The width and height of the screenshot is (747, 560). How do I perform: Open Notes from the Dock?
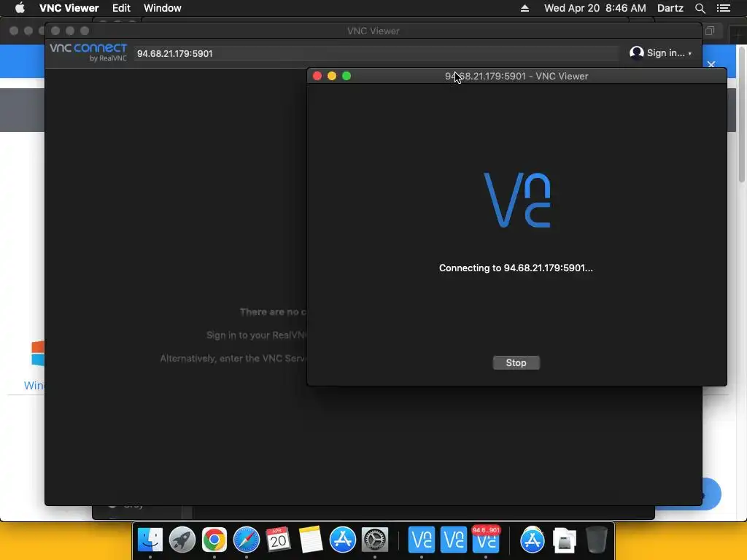click(x=311, y=540)
